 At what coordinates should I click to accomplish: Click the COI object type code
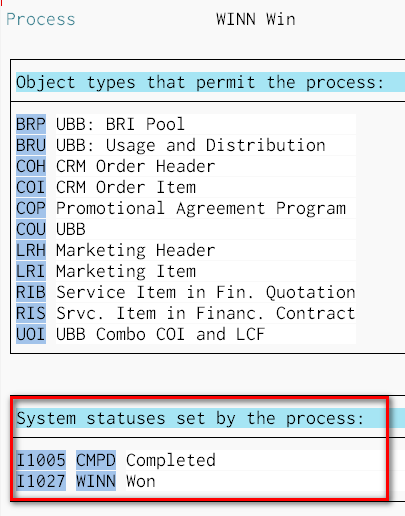click(x=31, y=187)
